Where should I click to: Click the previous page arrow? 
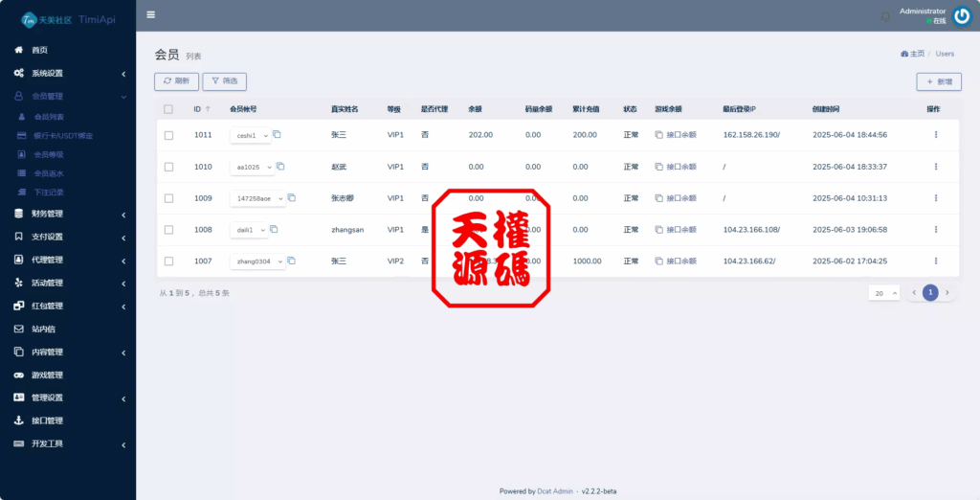914,292
